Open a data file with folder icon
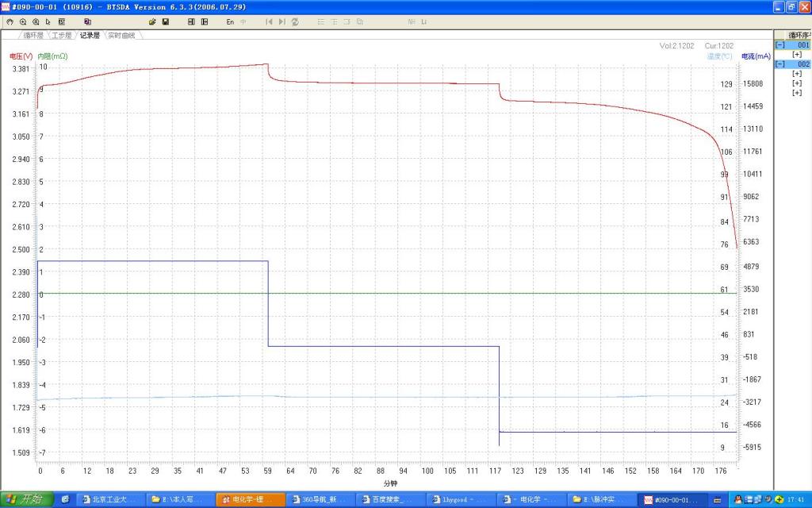Image resolution: width=812 pixels, height=508 pixels. coord(152,21)
